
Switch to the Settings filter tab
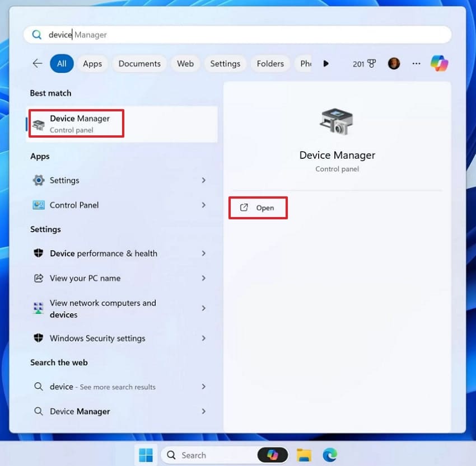click(225, 64)
